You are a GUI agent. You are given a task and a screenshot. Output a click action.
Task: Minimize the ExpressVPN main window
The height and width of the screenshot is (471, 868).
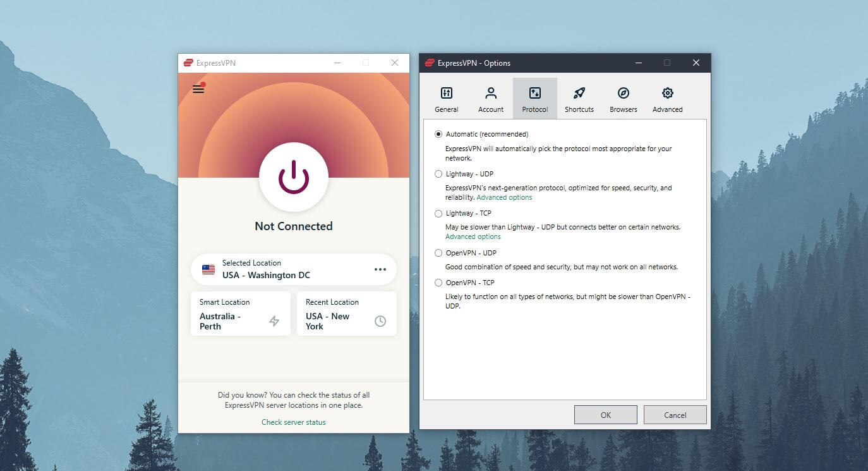pos(337,63)
